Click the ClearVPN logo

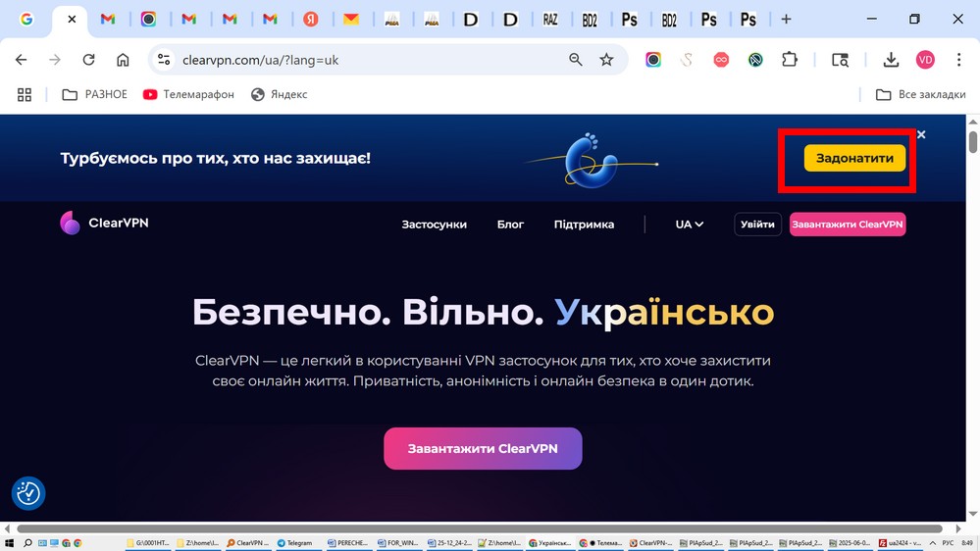[104, 223]
